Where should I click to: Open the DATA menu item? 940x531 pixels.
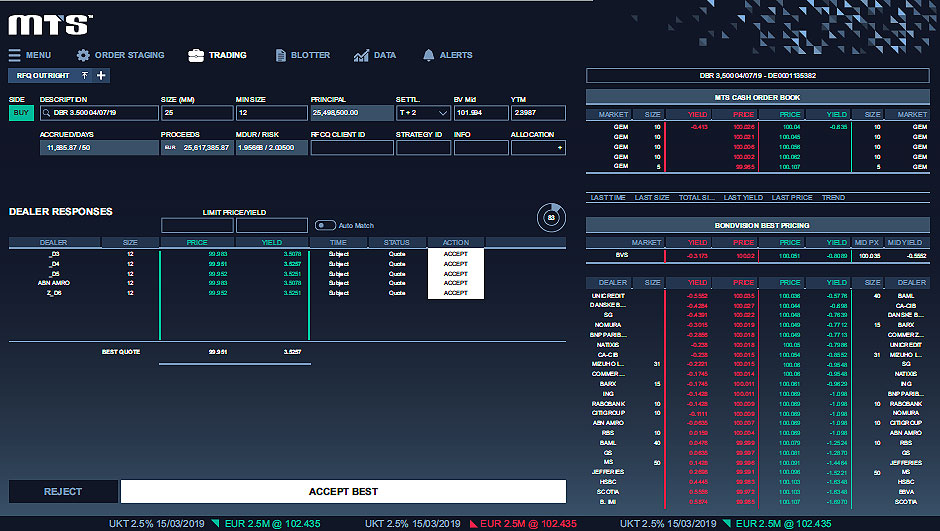pyautogui.click(x=385, y=55)
